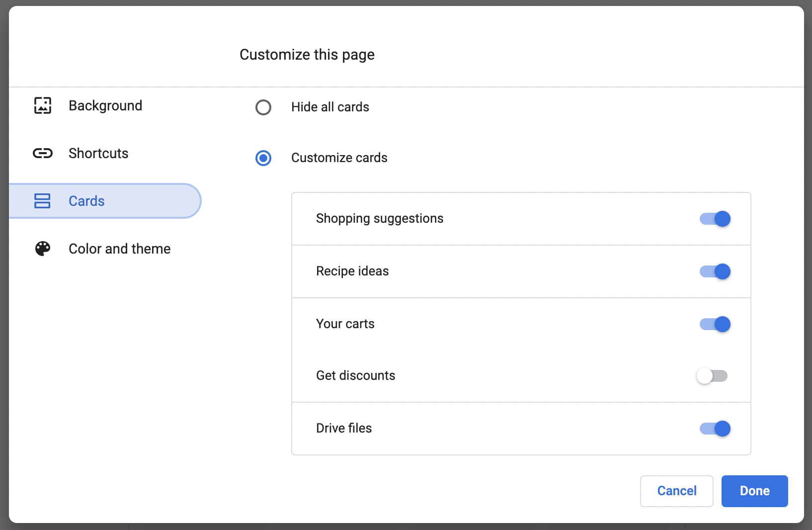Switch to the Shortcuts section
This screenshot has width=812, height=530.
(98, 153)
